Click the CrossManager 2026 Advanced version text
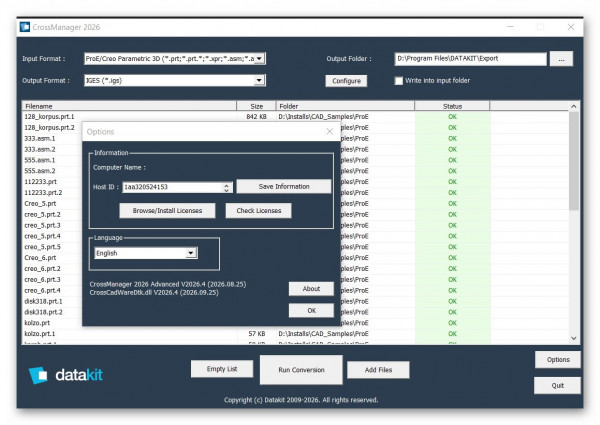Screen dimensions: 600x425 coord(168,284)
